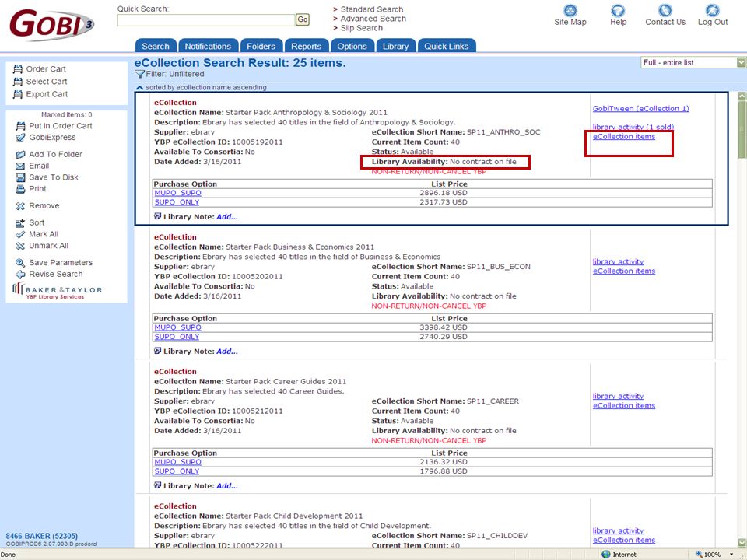Click the Go button beside Quick Search
747x560 pixels.
click(303, 19)
